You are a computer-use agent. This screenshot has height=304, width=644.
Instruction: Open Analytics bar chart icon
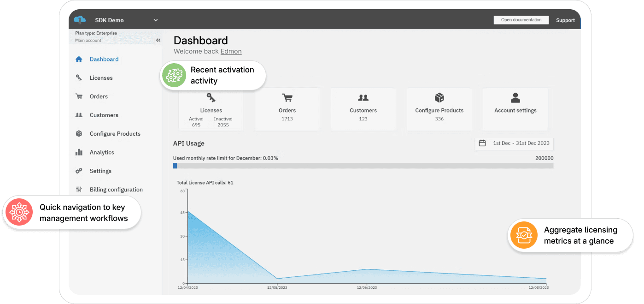click(79, 152)
